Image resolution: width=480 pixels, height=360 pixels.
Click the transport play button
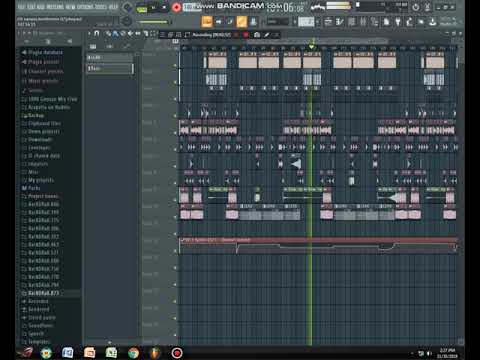154,7
